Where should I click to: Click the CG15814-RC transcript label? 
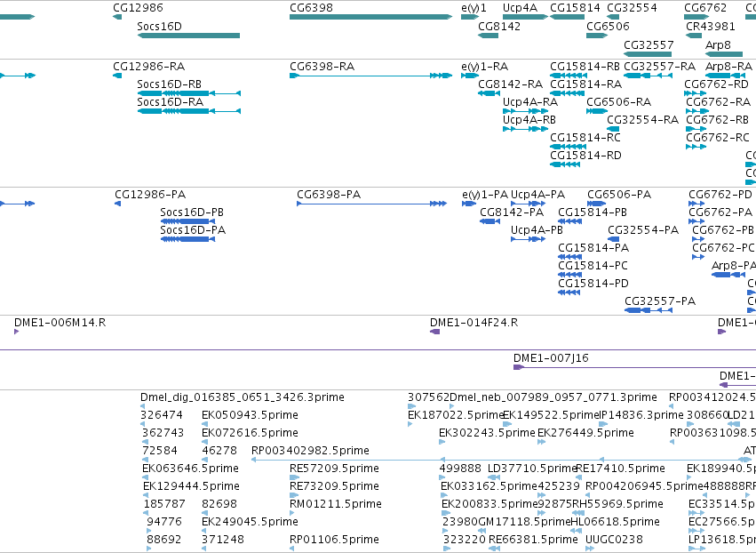click(585, 138)
